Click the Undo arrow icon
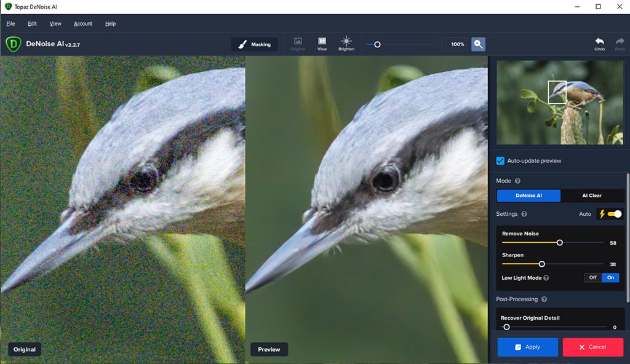 click(599, 44)
